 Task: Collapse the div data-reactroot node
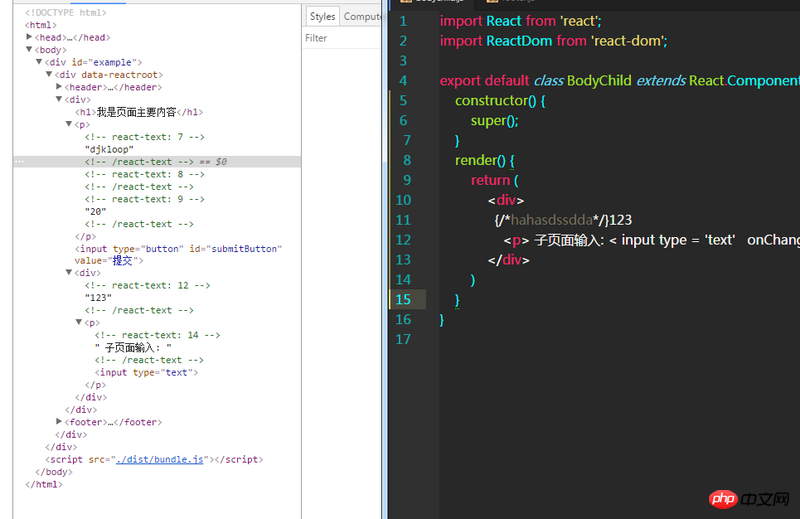tap(49, 74)
